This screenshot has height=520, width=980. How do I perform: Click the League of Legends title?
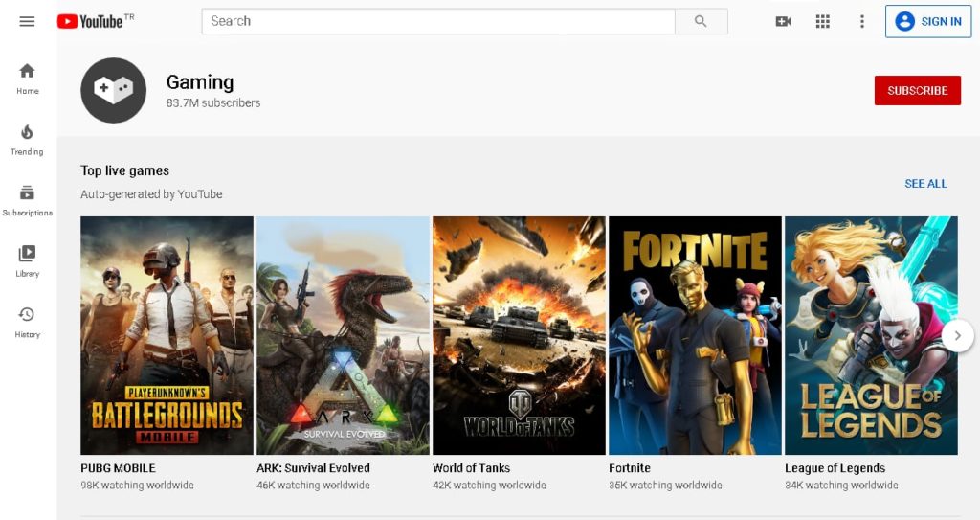835,468
